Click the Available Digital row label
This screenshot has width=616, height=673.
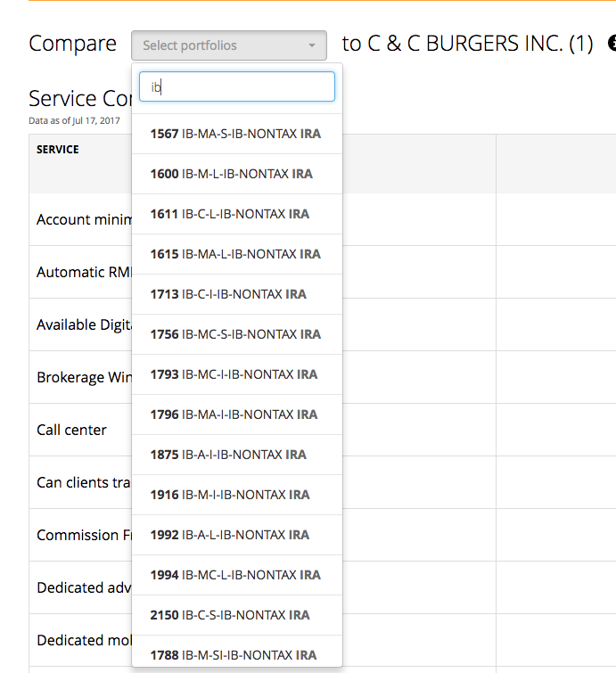[x=84, y=324]
